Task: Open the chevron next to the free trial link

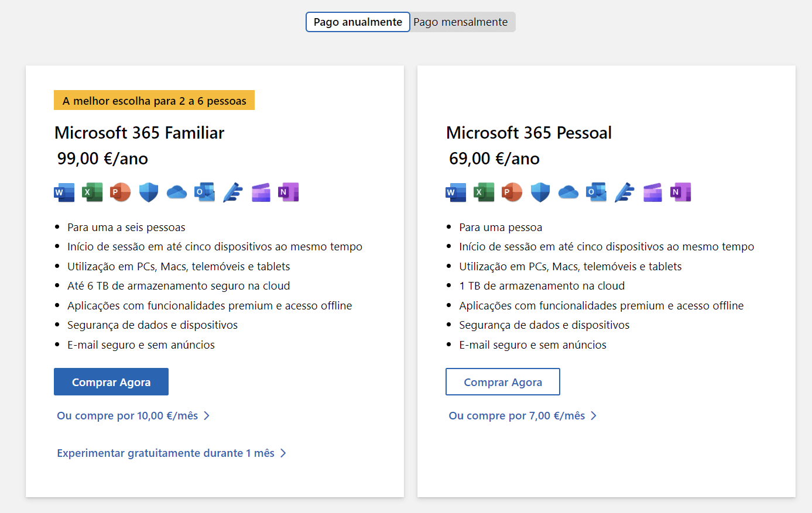Action: coord(283,453)
